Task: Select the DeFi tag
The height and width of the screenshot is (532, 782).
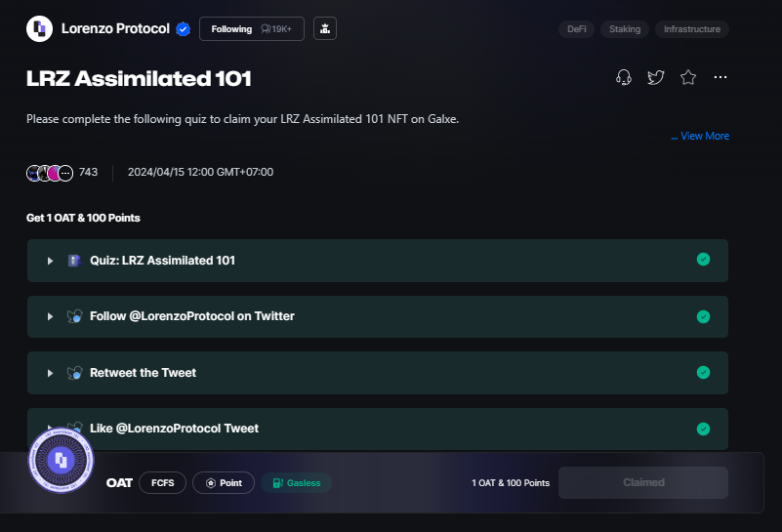Action: point(577,29)
